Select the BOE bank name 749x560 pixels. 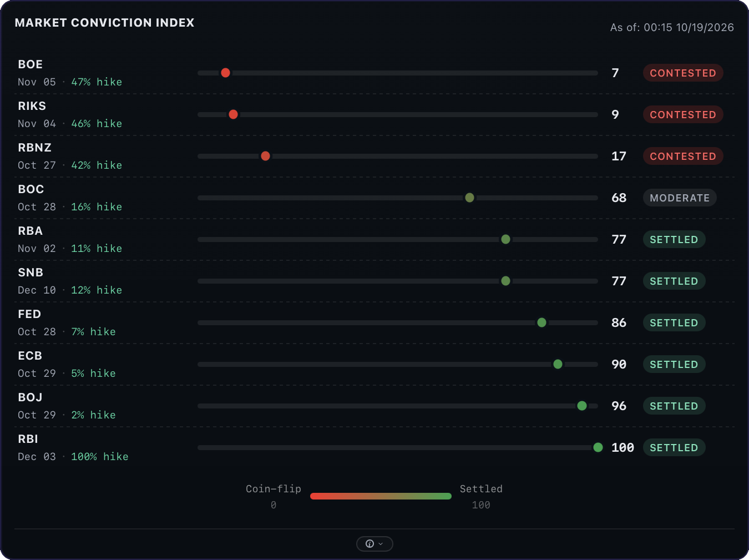(x=30, y=64)
